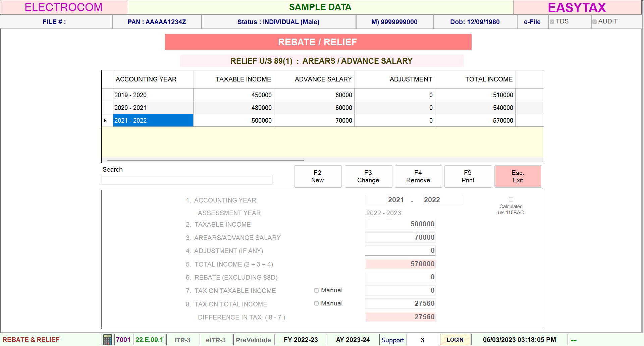Image resolution: width=644 pixels, height=346 pixels.
Task: Click the row indicator arrow beside 2021 - 2022
Action: coord(105,120)
